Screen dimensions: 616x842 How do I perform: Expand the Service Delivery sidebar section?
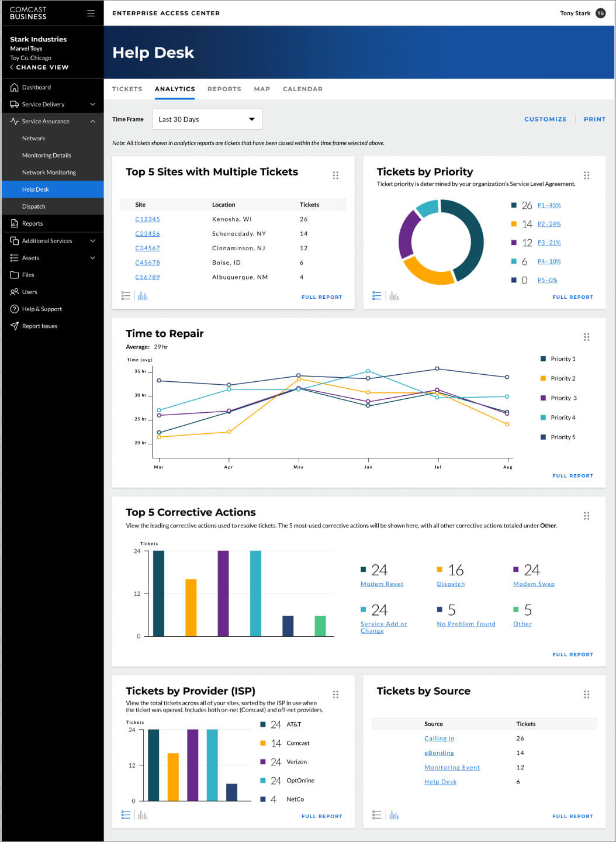coord(92,105)
